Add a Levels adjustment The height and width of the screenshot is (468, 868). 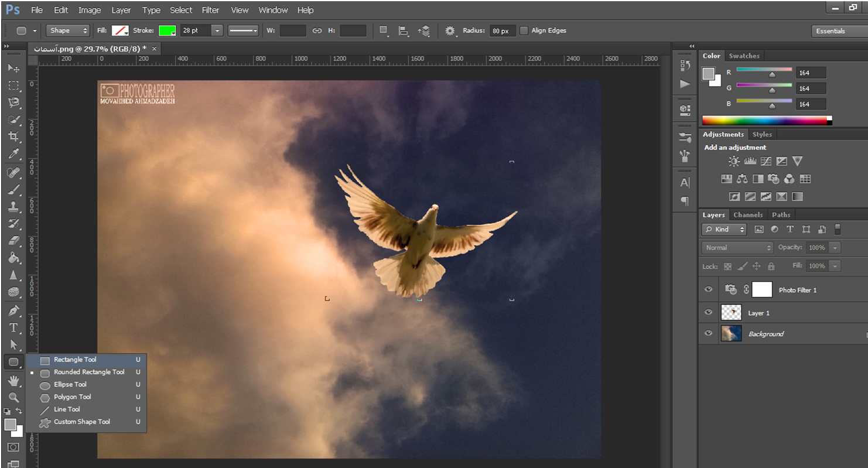[750, 161]
